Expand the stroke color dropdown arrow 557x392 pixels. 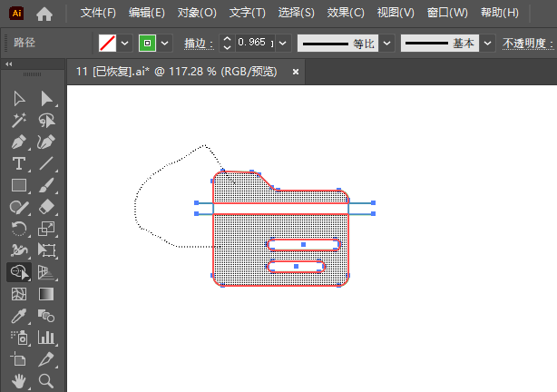pos(164,44)
